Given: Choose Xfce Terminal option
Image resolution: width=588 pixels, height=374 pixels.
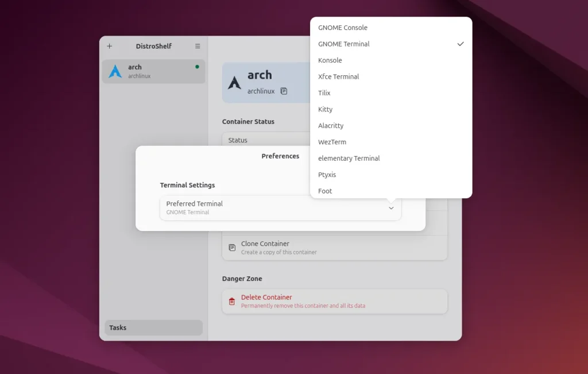Looking at the screenshot, I should pos(391,76).
